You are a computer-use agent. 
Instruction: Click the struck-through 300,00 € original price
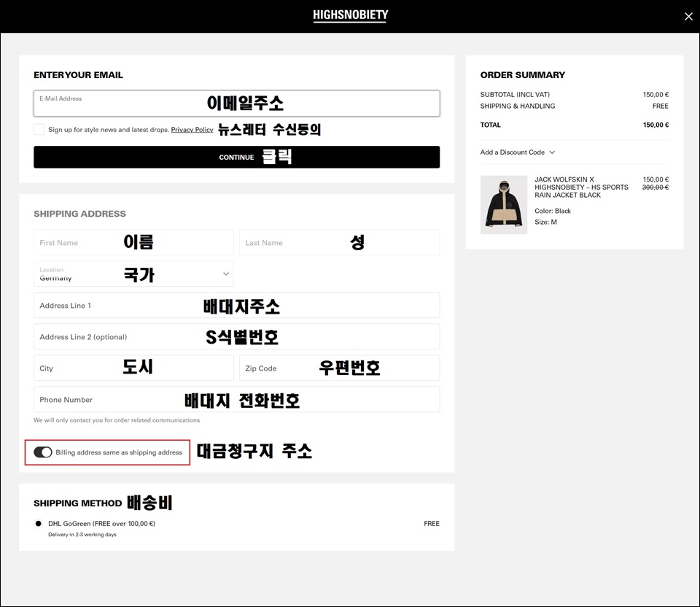656,187
